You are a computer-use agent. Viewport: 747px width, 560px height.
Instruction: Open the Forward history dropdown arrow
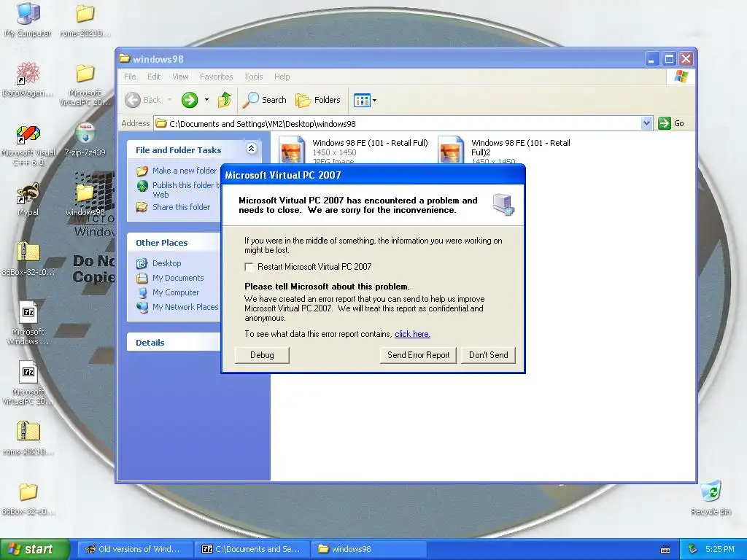206,100
